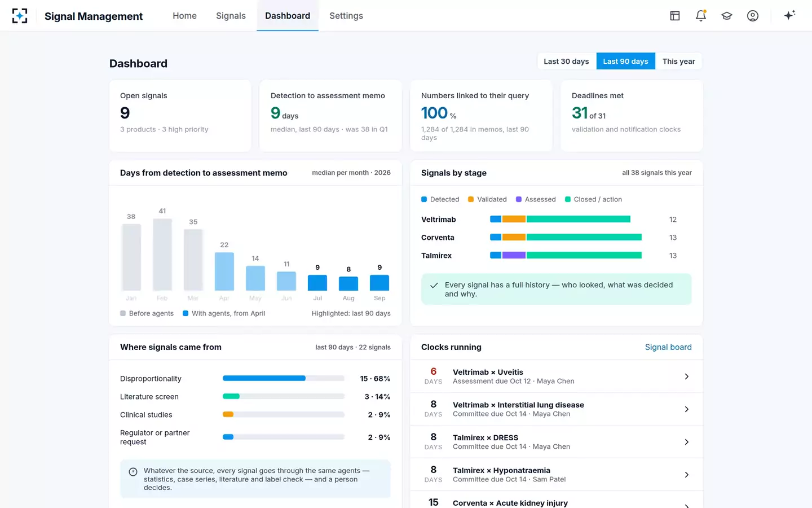This screenshot has height=508, width=812.
Task: Open the Open signals card
Action: click(x=180, y=116)
